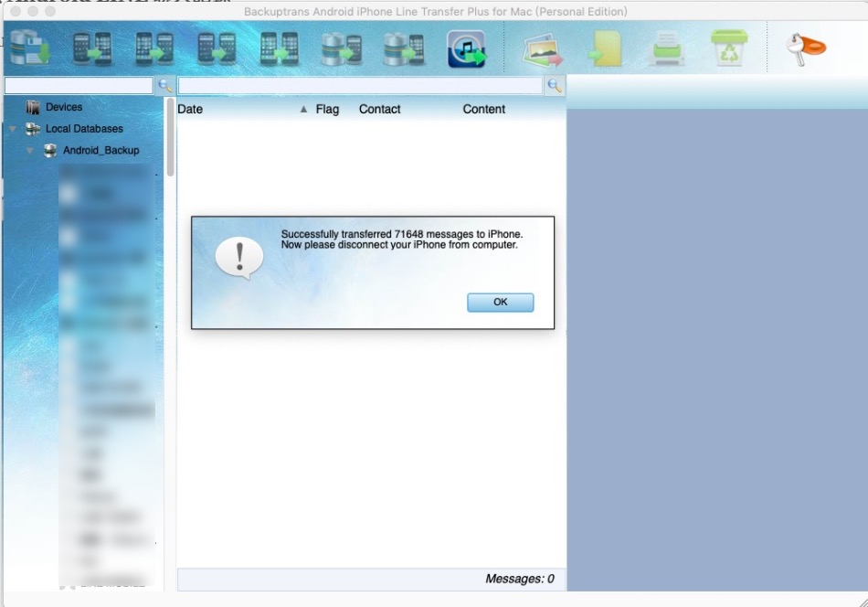The image size is (868, 607).
Task: Collapse the Android_Backup disclosure triangle
Action: click(x=30, y=151)
